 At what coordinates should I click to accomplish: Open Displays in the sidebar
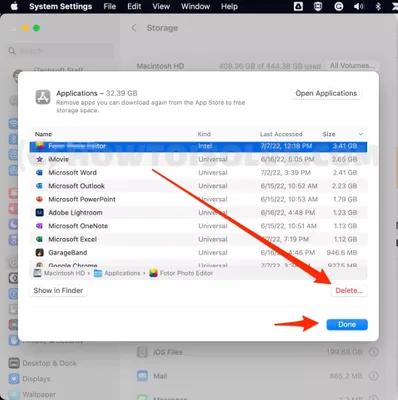[30, 379]
